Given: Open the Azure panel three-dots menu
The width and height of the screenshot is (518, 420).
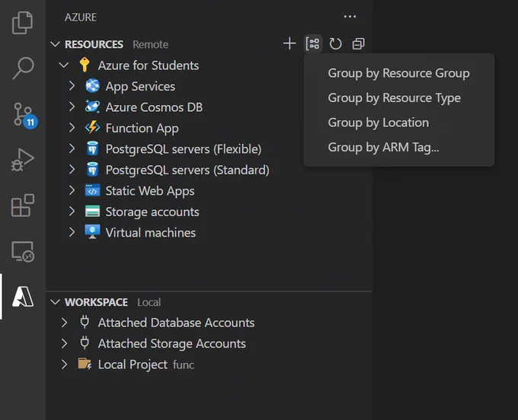Looking at the screenshot, I should pos(350,17).
